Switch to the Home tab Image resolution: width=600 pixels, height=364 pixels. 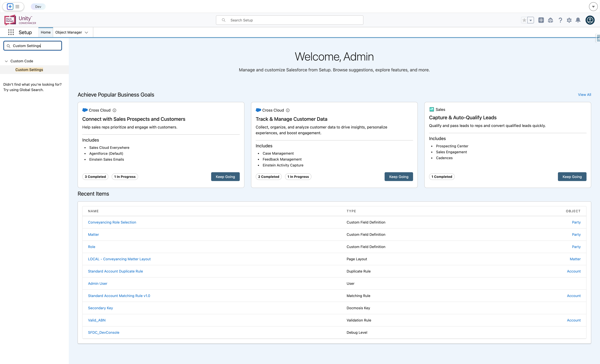tap(46, 32)
